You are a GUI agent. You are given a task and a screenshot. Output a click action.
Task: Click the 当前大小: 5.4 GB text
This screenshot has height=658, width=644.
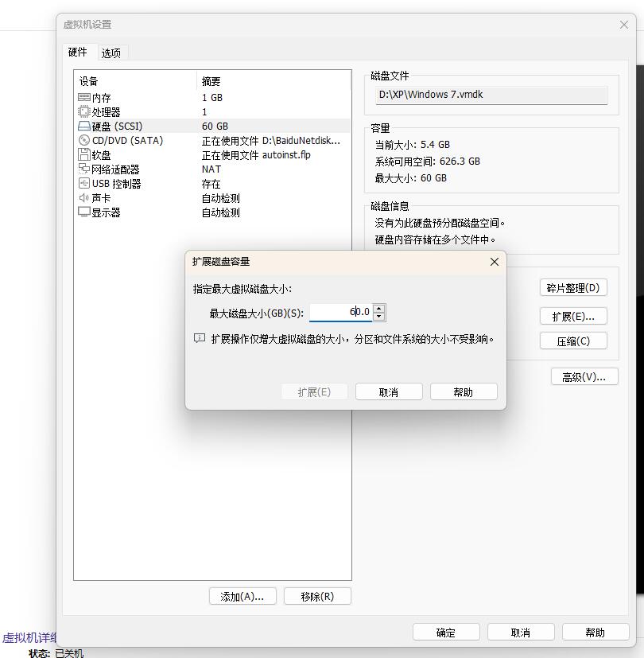tap(412, 145)
